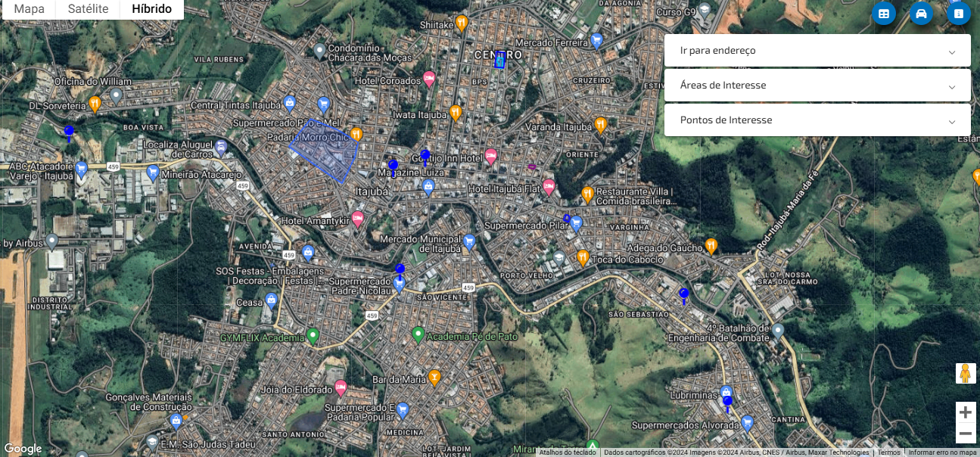
Task: Click the Google logo
Action: pos(23,449)
